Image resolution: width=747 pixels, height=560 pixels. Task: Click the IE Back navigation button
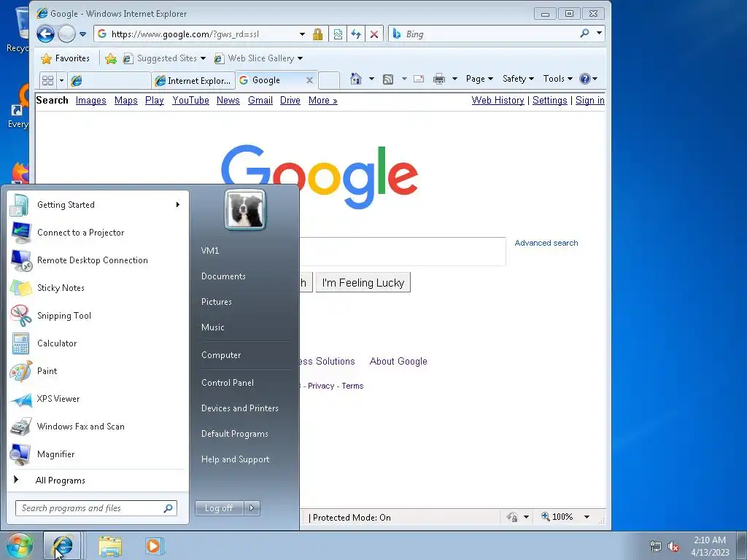[x=45, y=34]
